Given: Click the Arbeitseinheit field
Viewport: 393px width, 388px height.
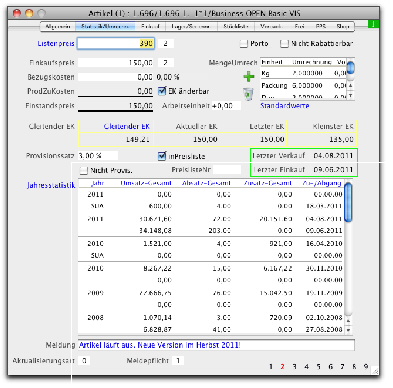Looking at the screenshot, I should pos(226,106).
